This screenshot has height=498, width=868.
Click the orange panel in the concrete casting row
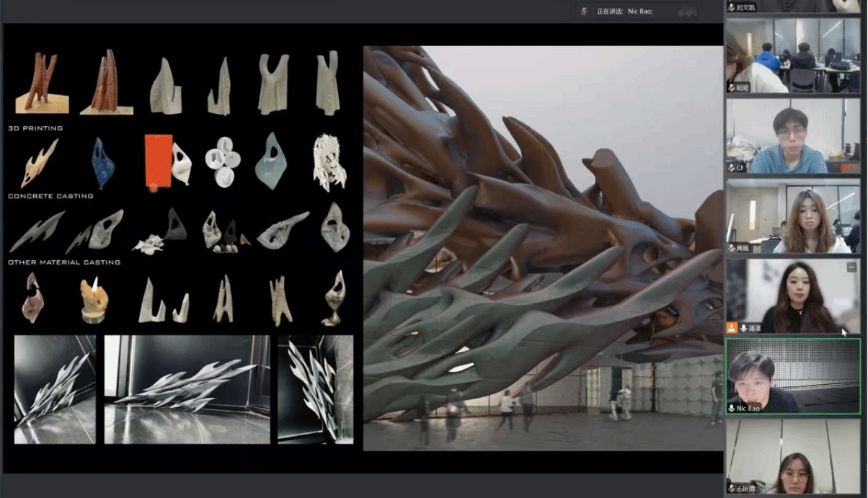(158, 161)
